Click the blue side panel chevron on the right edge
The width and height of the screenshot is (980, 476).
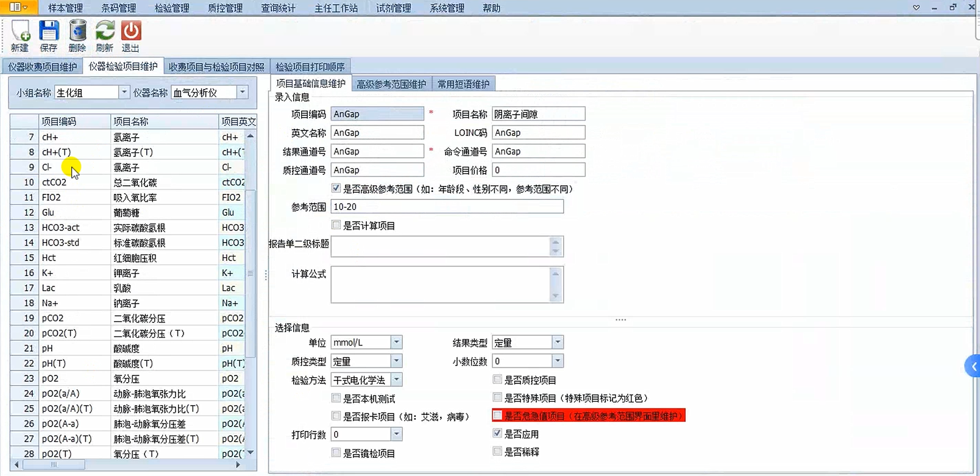973,366
